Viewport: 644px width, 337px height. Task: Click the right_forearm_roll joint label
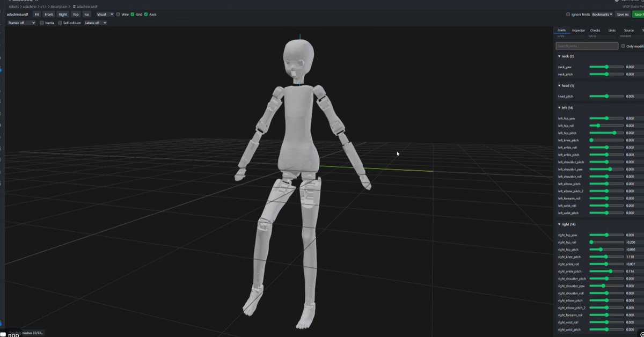[570, 315]
